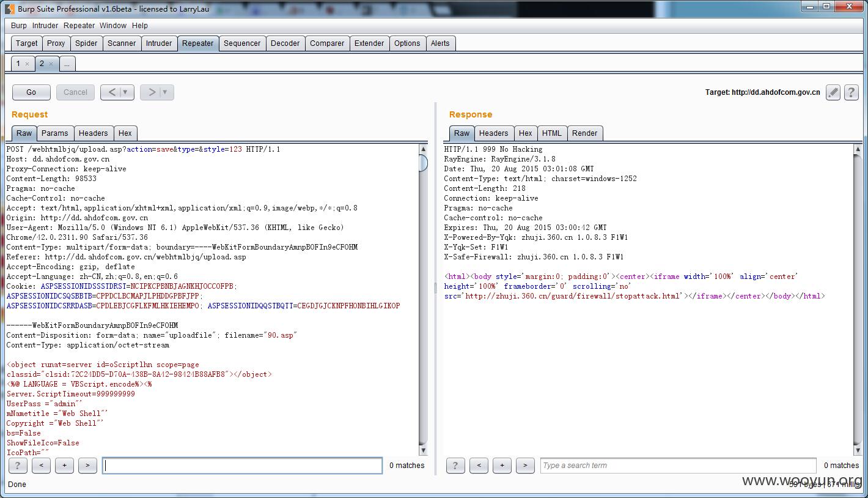
Task: Select the request Headers tab
Action: pyautogui.click(x=94, y=133)
